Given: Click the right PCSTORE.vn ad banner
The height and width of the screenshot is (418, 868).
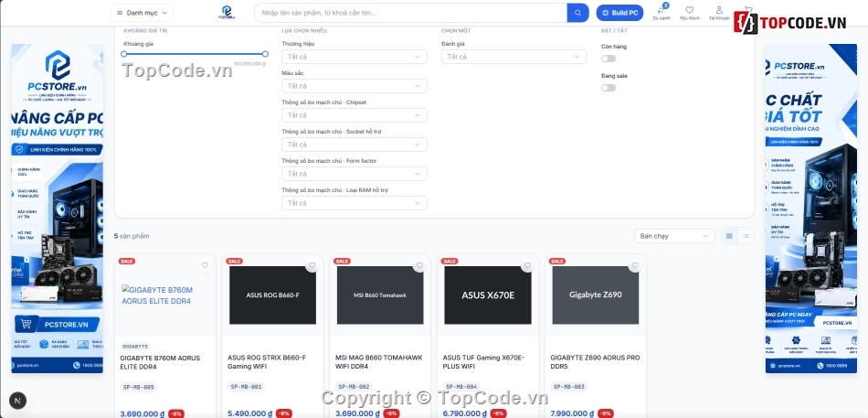Looking at the screenshot, I should pos(811,209).
